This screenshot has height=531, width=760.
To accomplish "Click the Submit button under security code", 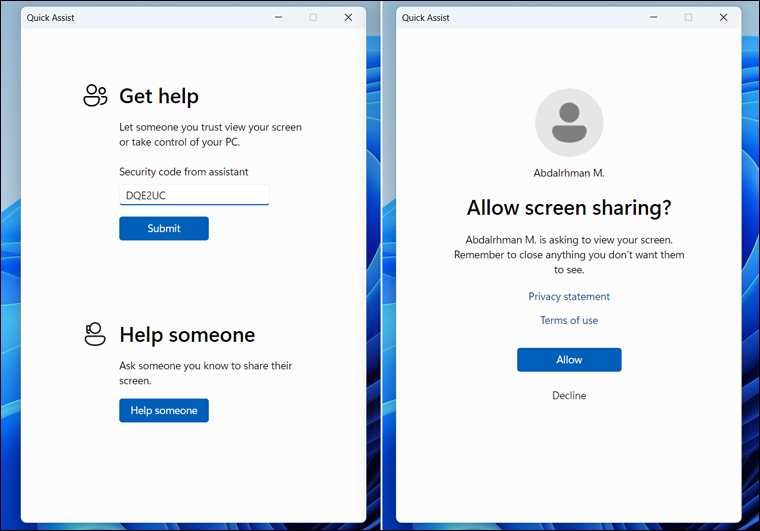I will coord(164,228).
